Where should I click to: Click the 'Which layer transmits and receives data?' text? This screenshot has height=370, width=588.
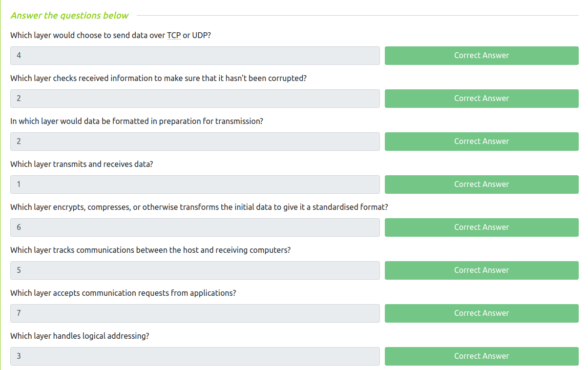click(x=82, y=164)
